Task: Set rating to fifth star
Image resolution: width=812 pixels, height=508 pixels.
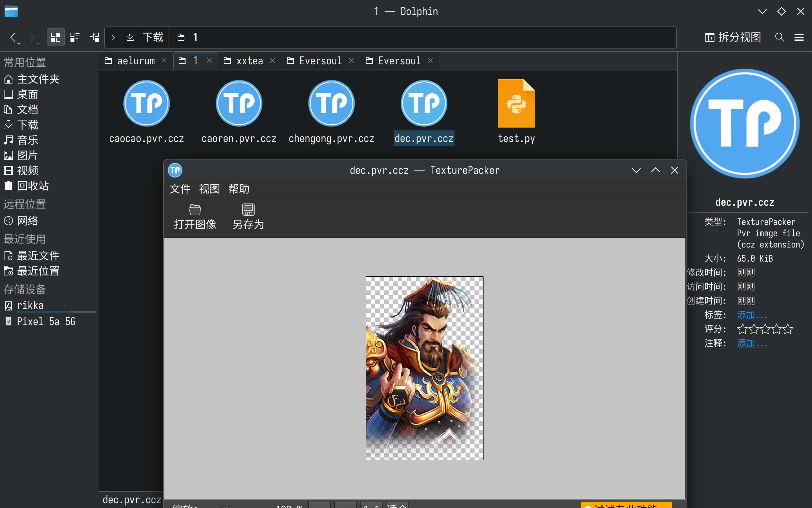Action: click(x=787, y=329)
